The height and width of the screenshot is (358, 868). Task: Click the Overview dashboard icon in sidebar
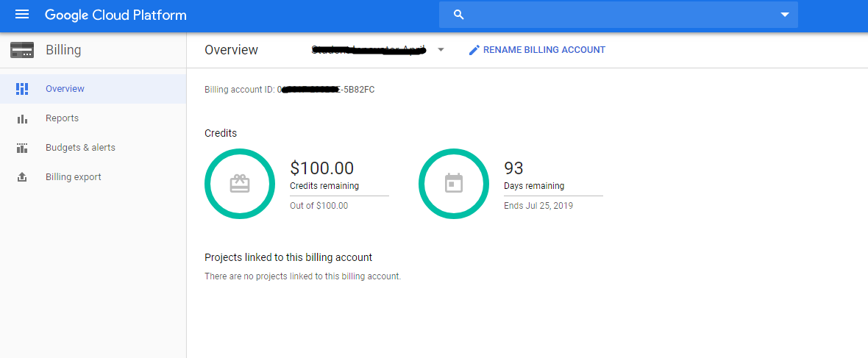tap(22, 88)
